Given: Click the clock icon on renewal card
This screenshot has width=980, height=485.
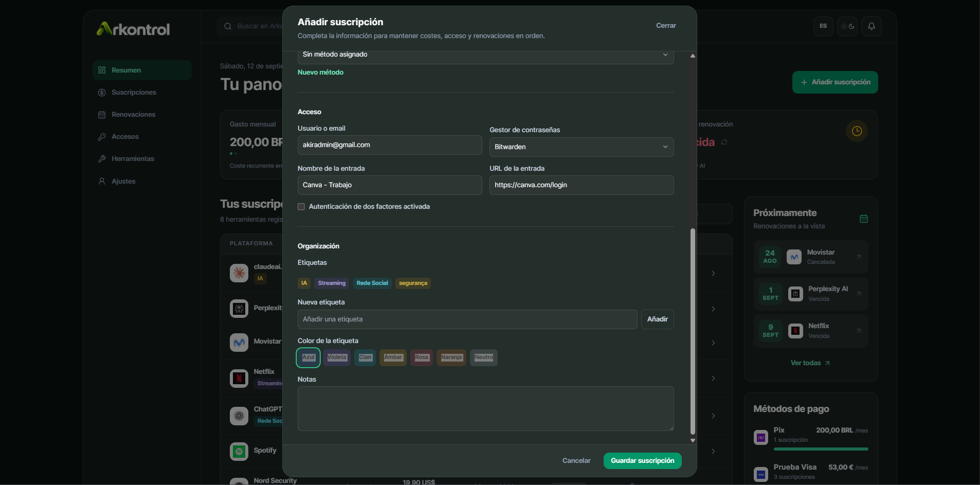Looking at the screenshot, I should pyautogui.click(x=857, y=131).
